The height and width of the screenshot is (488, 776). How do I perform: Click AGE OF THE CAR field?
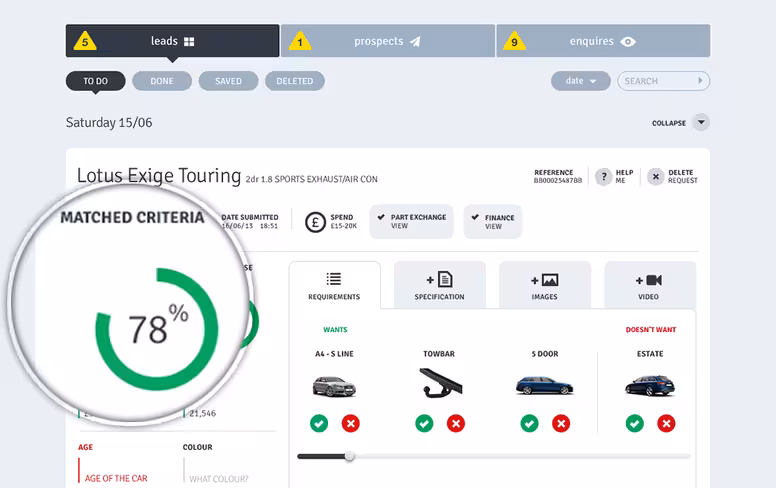(x=116, y=479)
